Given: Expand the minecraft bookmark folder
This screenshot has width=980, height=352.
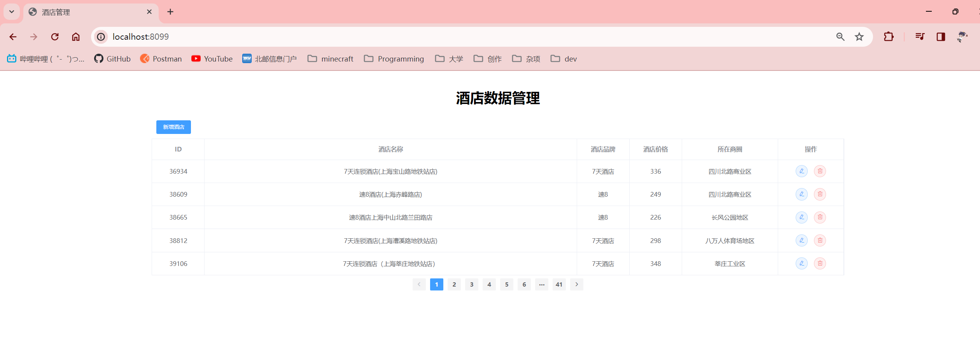Looking at the screenshot, I should click(331, 59).
